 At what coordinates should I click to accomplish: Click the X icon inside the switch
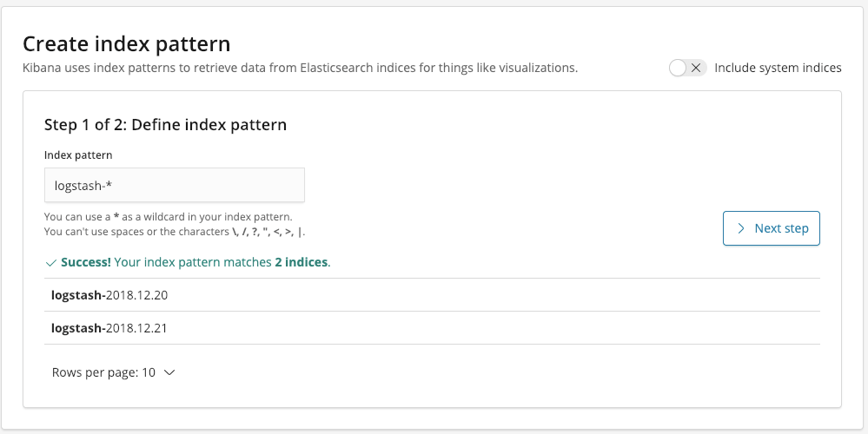tap(696, 68)
